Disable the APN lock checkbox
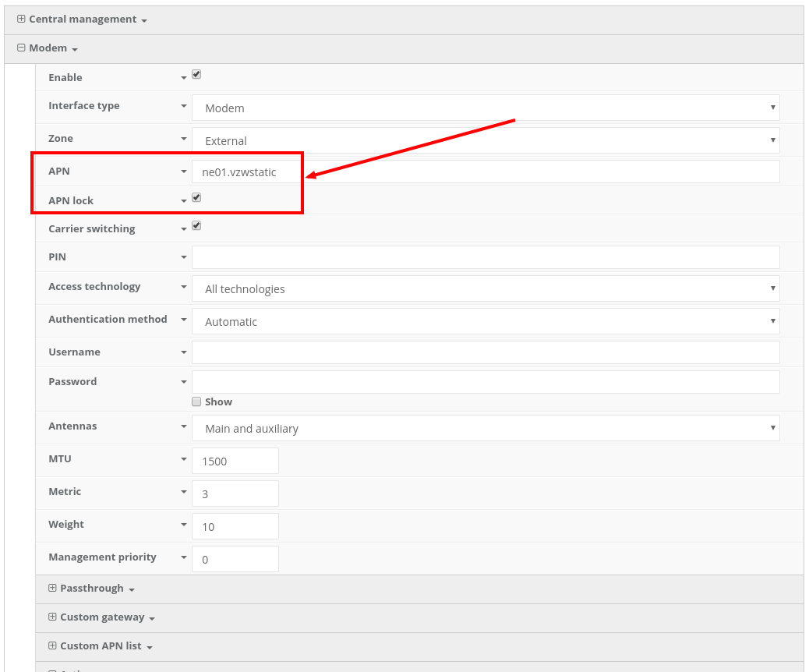This screenshot has width=809, height=672. [196, 197]
